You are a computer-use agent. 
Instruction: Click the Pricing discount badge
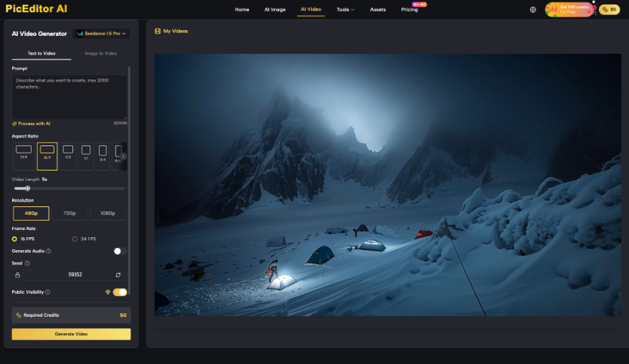coord(419,4)
